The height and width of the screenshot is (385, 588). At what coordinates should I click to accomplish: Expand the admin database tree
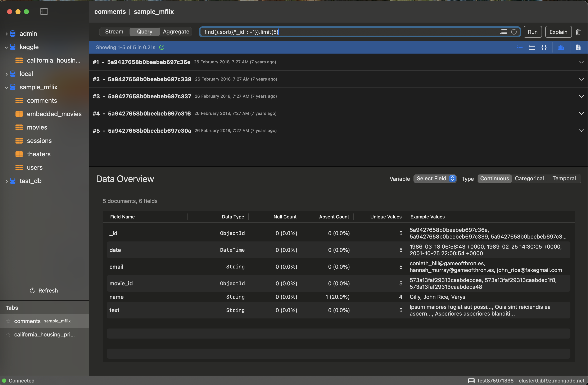[x=6, y=34]
